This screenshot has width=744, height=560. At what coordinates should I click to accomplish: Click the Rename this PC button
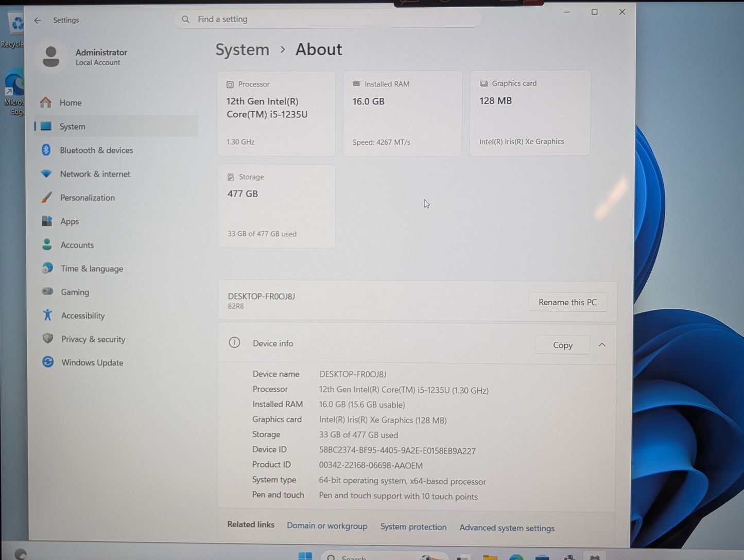pos(567,302)
